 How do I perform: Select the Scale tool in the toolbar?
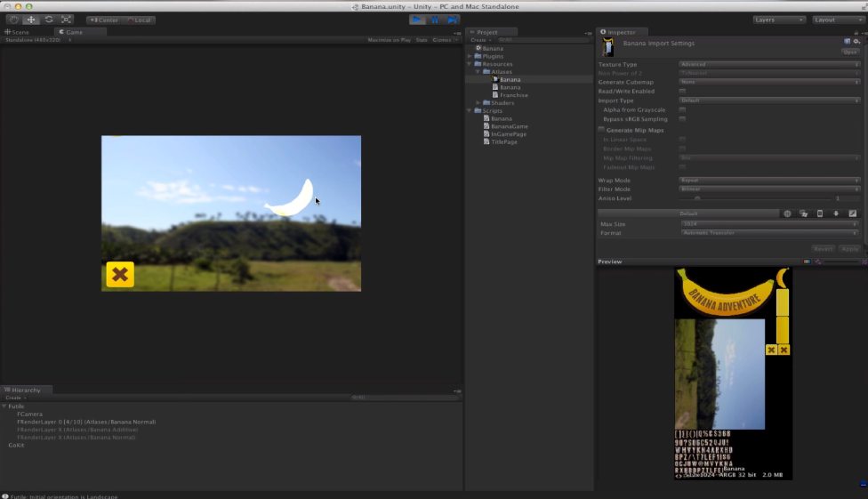[x=66, y=20]
